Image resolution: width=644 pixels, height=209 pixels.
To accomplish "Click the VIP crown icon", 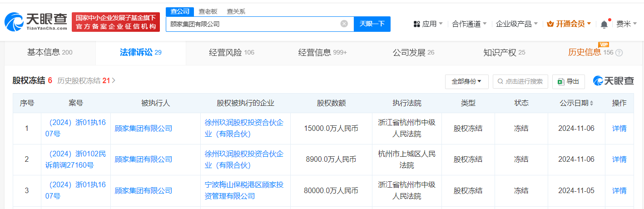I will click(550, 24).
